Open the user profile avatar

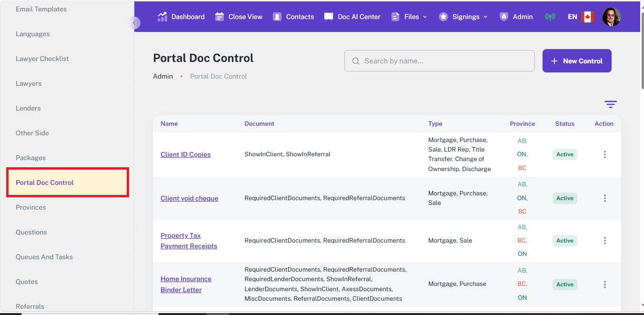coord(611,17)
